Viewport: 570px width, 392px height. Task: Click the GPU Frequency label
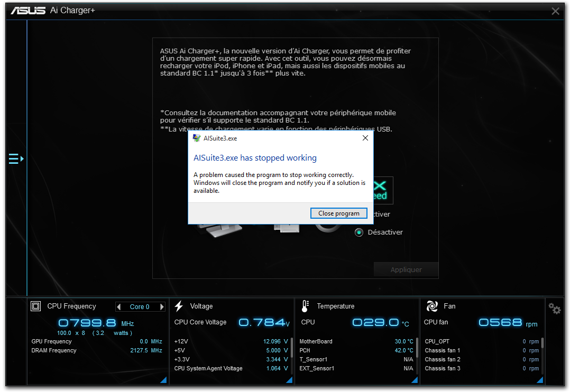[52, 341]
